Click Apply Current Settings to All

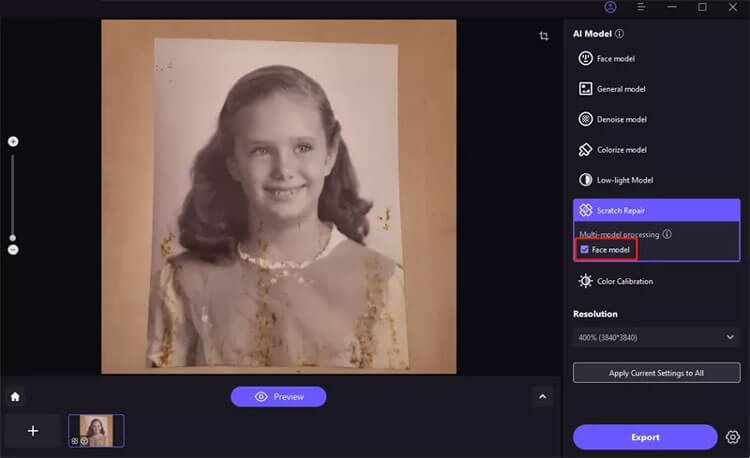point(656,373)
